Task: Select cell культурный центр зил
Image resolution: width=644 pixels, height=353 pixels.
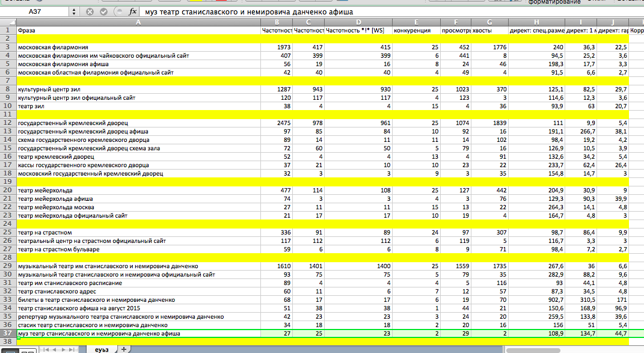Action: 138,89
